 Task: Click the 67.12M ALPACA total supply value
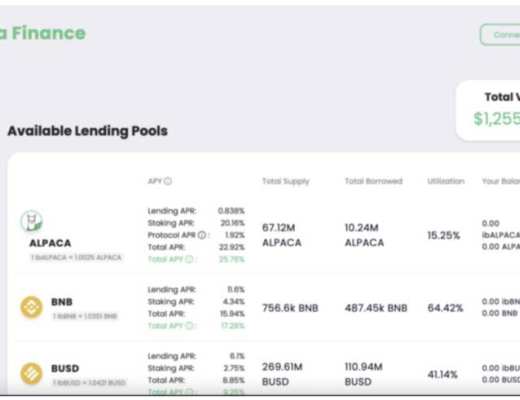pos(282,235)
